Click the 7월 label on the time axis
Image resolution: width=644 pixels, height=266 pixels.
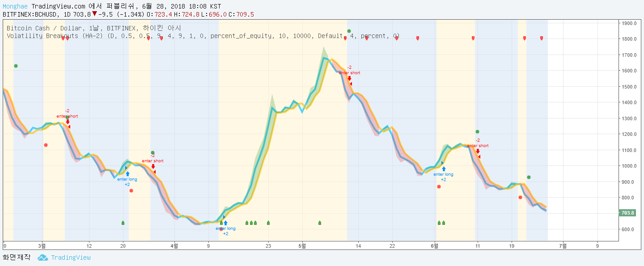click(563, 245)
